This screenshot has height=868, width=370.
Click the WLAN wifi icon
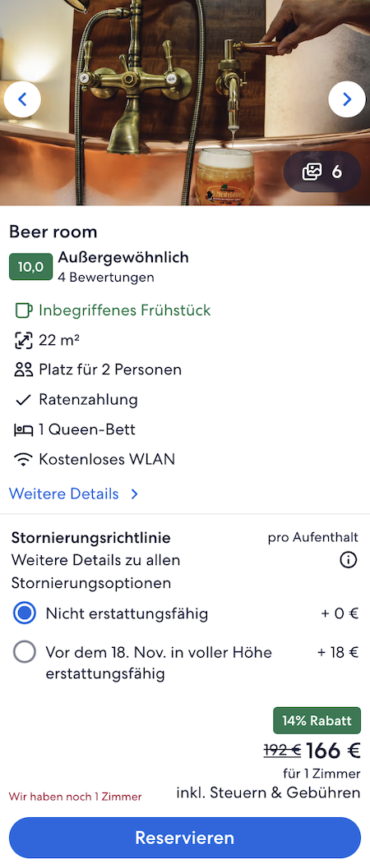click(x=23, y=460)
